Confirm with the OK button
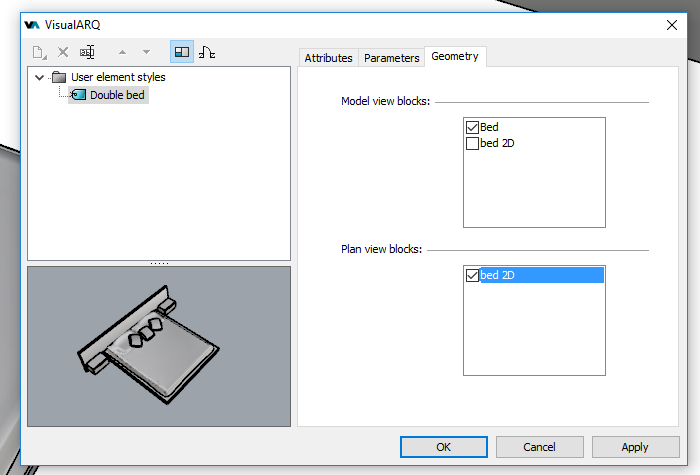This screenshot has width=700, height=475. tap(444, 447)
